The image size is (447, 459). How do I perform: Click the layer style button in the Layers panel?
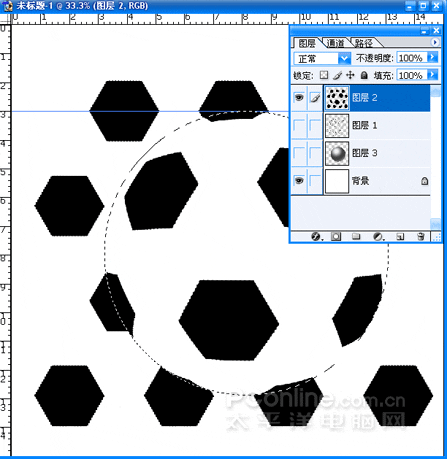click(x=315, y=237)
